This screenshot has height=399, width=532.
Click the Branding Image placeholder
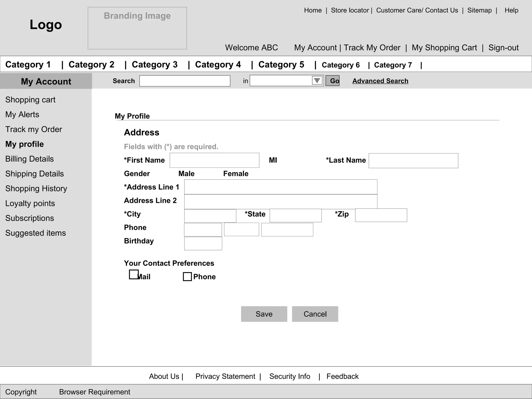click(137, 28)
